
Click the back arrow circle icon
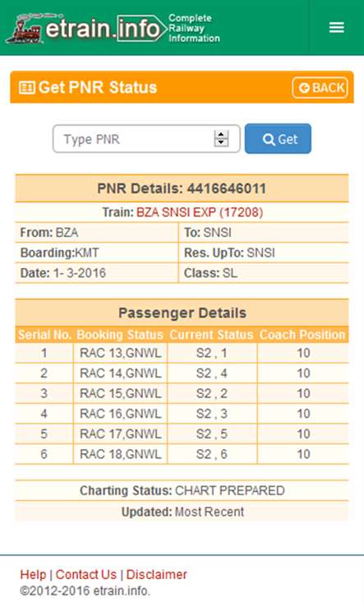click(x=305, y=88)
